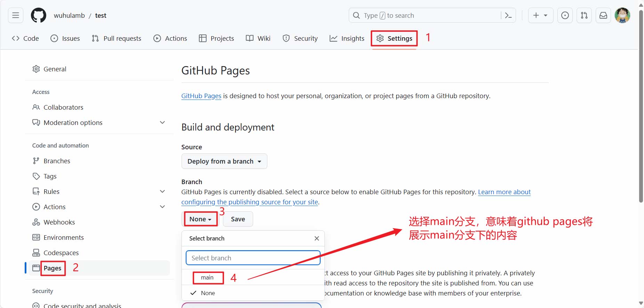Viewport: 644px width, 308px height.
Task: Switch to the Wiki tab
Action: point(258,38)
